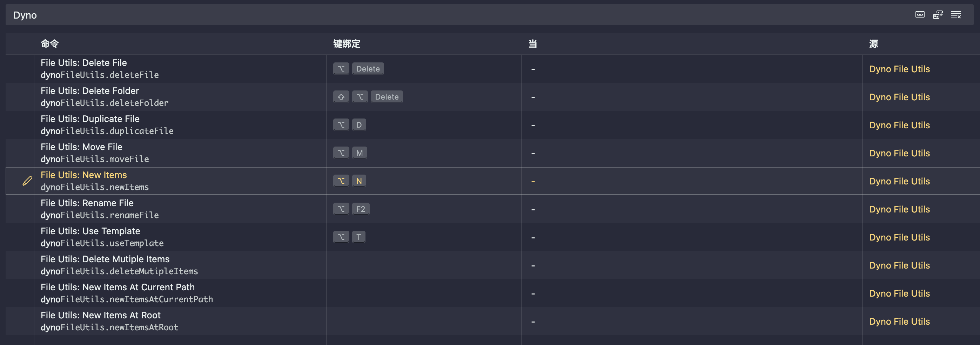Click the 键绑定 column header
The image size is (980, 345).
[347, 44]
